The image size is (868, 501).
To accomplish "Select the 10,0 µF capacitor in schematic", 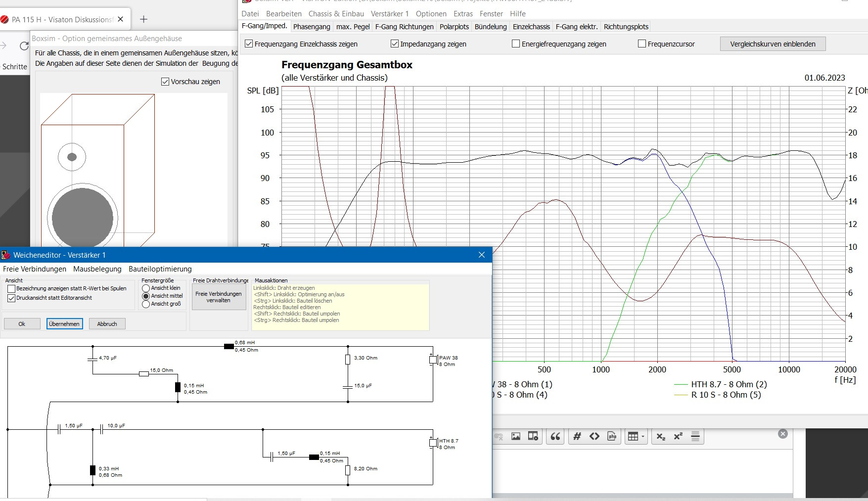I will pos(101,429).
